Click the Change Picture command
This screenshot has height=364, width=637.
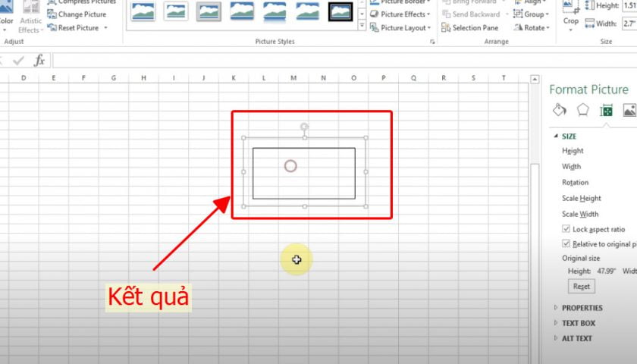coord(77,14)
